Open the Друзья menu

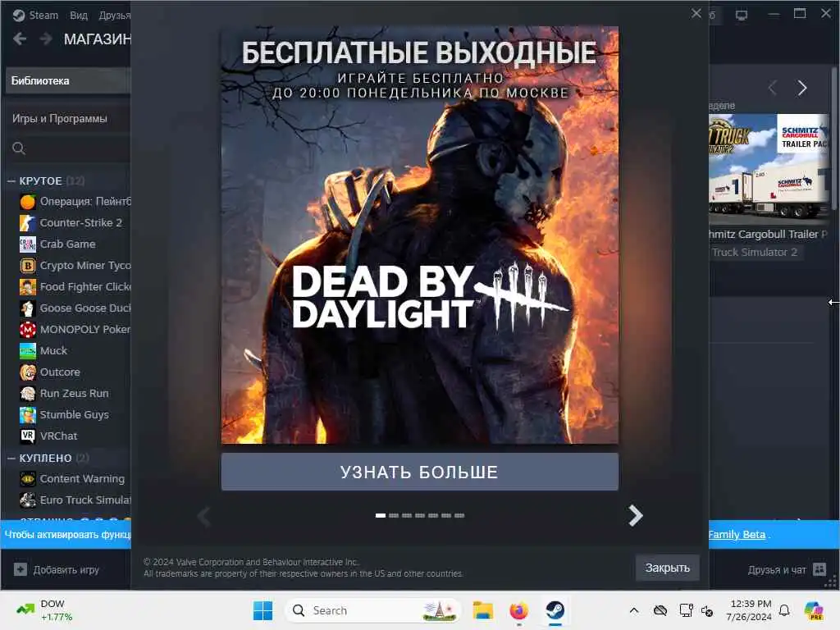[114, 15]
